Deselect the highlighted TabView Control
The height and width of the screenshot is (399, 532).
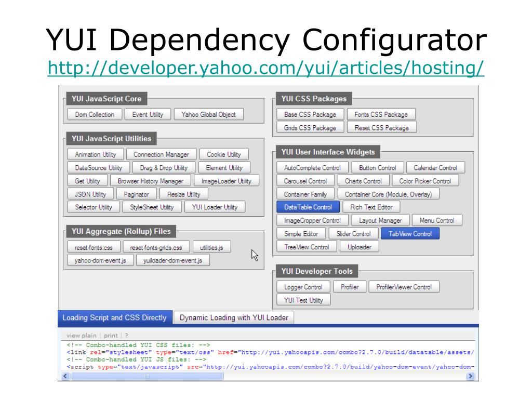[x=410, y=234]
